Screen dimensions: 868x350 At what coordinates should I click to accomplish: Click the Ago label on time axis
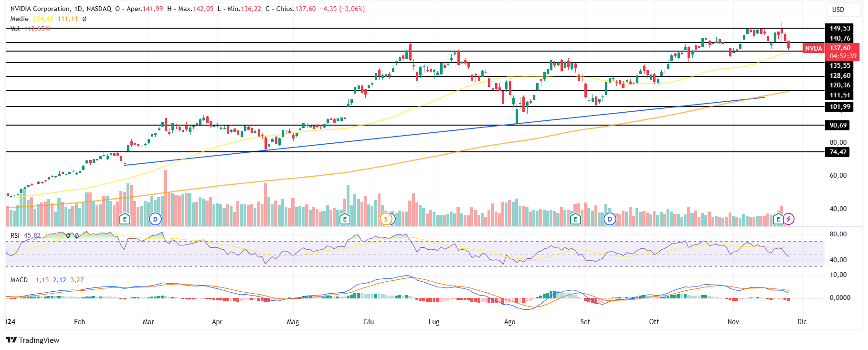click(x=509, y=322)
